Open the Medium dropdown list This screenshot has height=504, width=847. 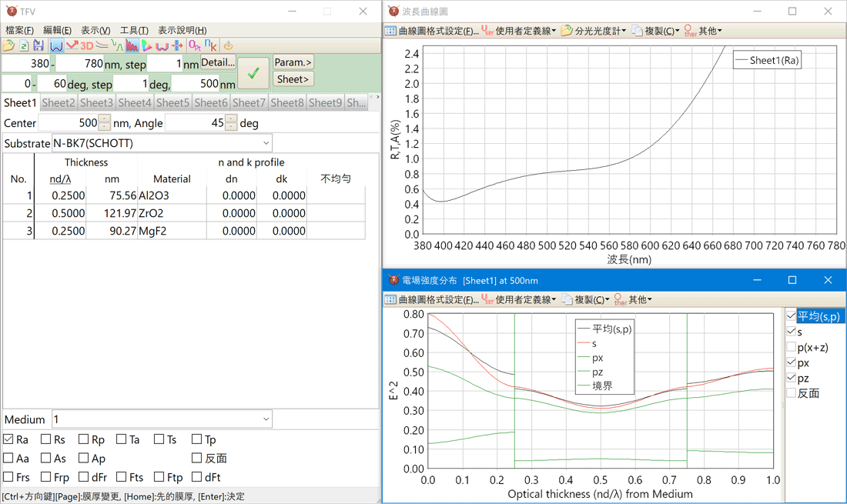(266, 419)
